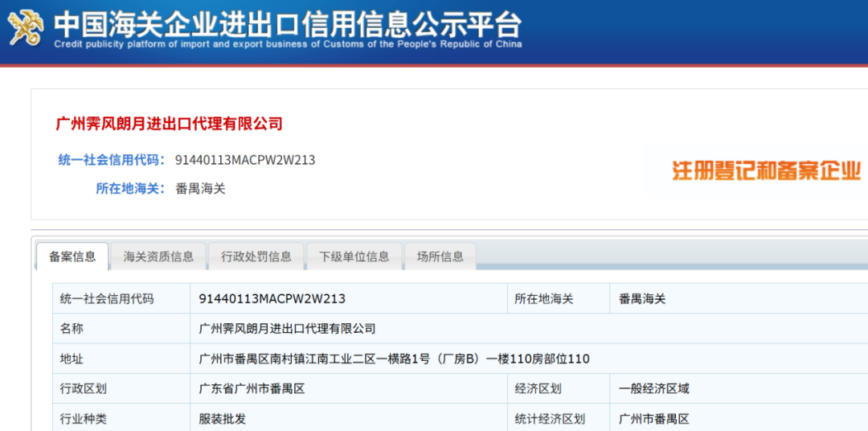
Task: Click the English platform subtitle in the banner
Action: click(x=288, y=44)
